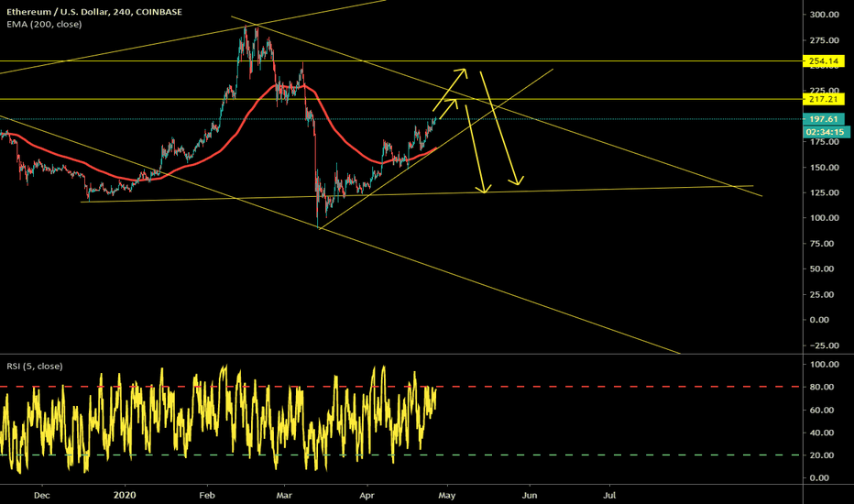Click the countdown timer 02:34:15

pyautogui.click(x=826, y=132)
